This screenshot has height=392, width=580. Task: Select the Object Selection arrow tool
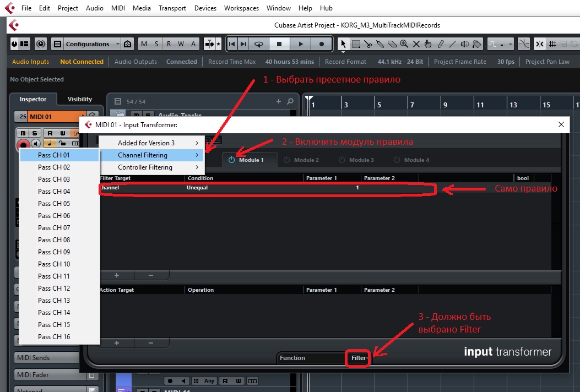[343, 44]
